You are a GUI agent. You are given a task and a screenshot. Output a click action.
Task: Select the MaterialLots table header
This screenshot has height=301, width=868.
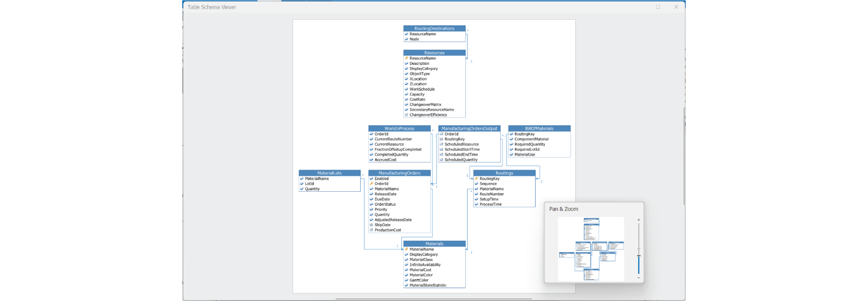(x=329, y=173)
